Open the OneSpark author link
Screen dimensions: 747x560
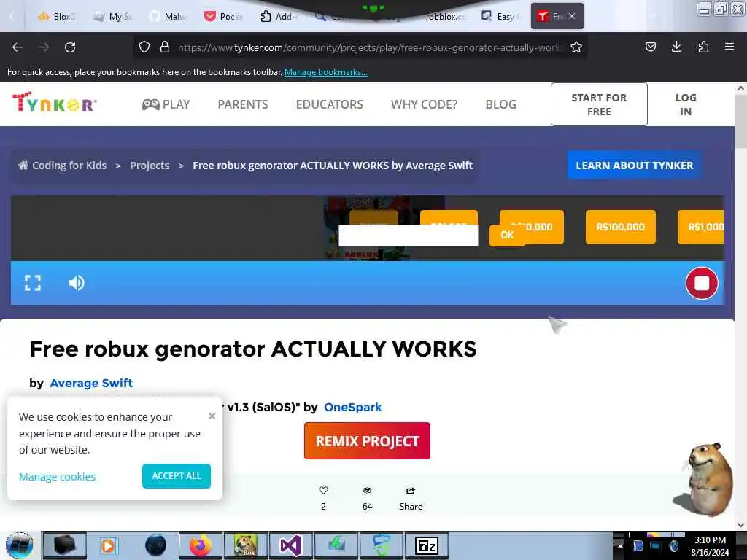pos(353,407)
